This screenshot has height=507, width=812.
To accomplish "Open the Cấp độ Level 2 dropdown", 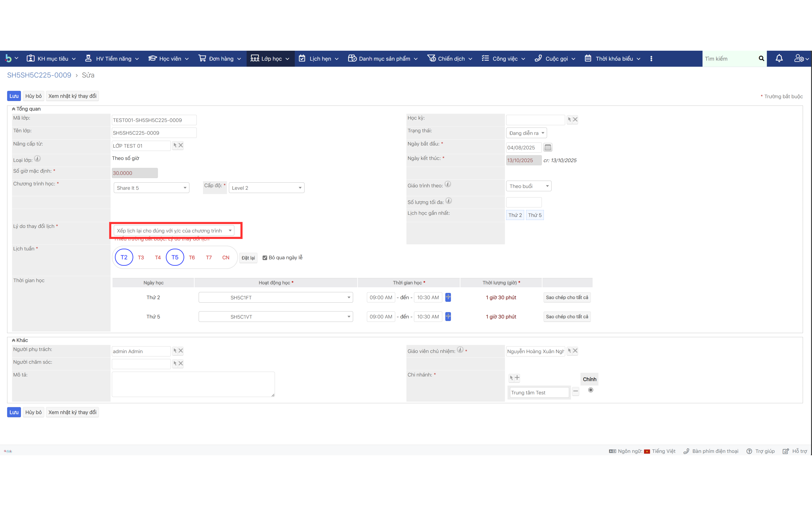I will (x=266, y=188).
